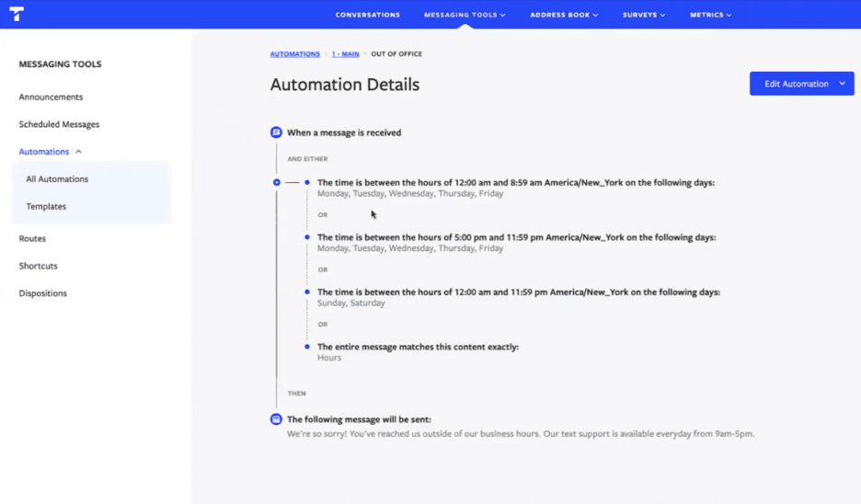Click the message sent action icon
Image resolution: width=861 pixels, height=504 pixels.
point(276,419)
